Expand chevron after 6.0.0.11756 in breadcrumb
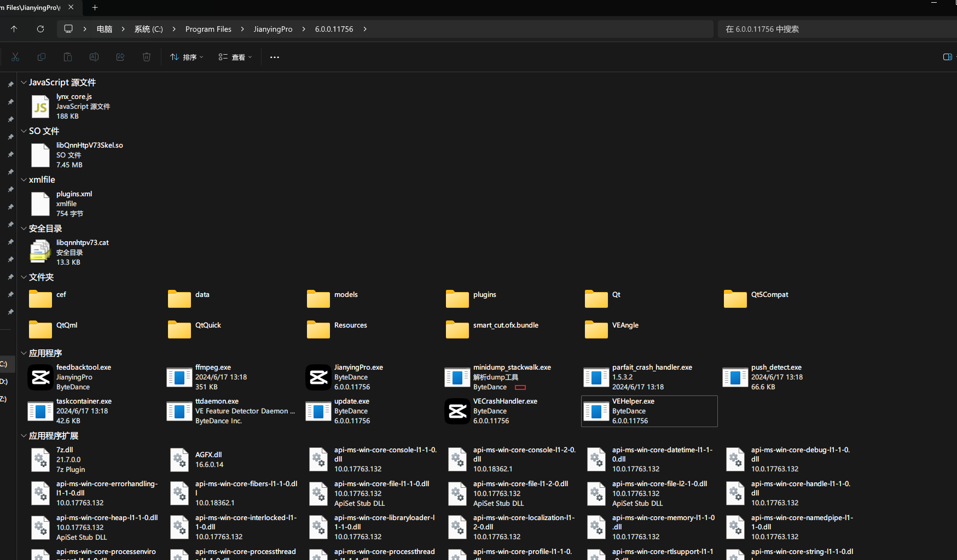This screenshot has height=560, width=957. coord(365,29)
